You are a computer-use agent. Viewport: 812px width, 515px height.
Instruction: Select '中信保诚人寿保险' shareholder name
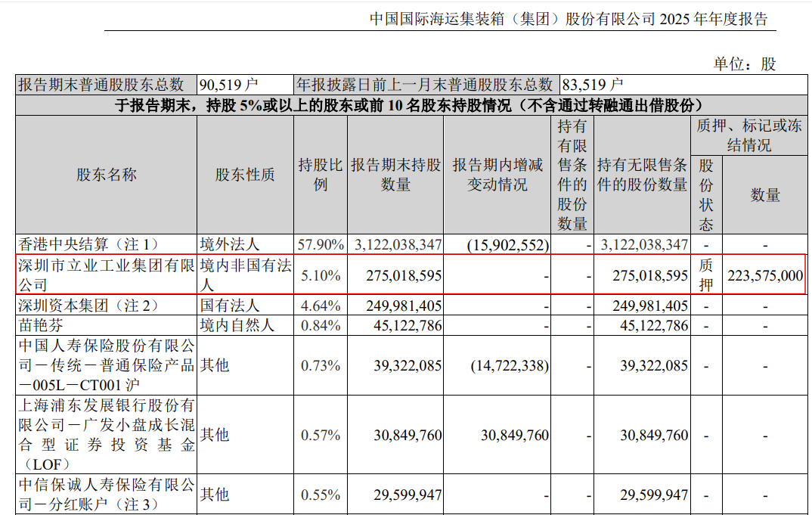[106, 495]
